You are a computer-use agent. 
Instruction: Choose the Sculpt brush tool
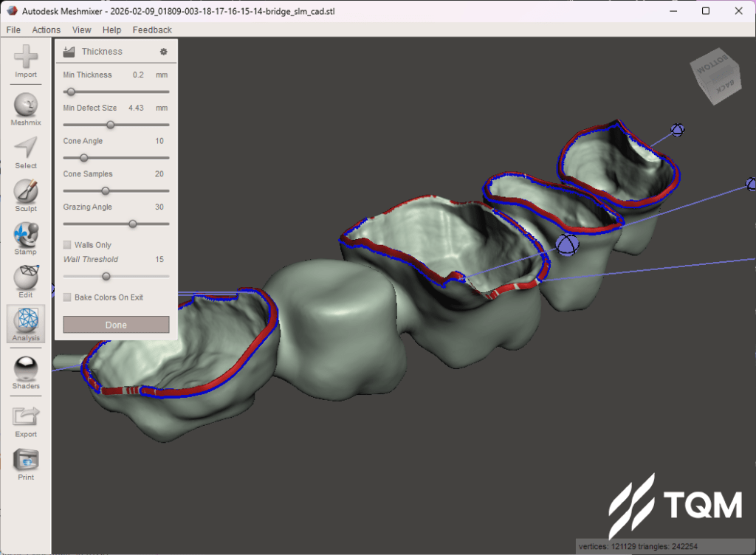(x=26, y=193)
